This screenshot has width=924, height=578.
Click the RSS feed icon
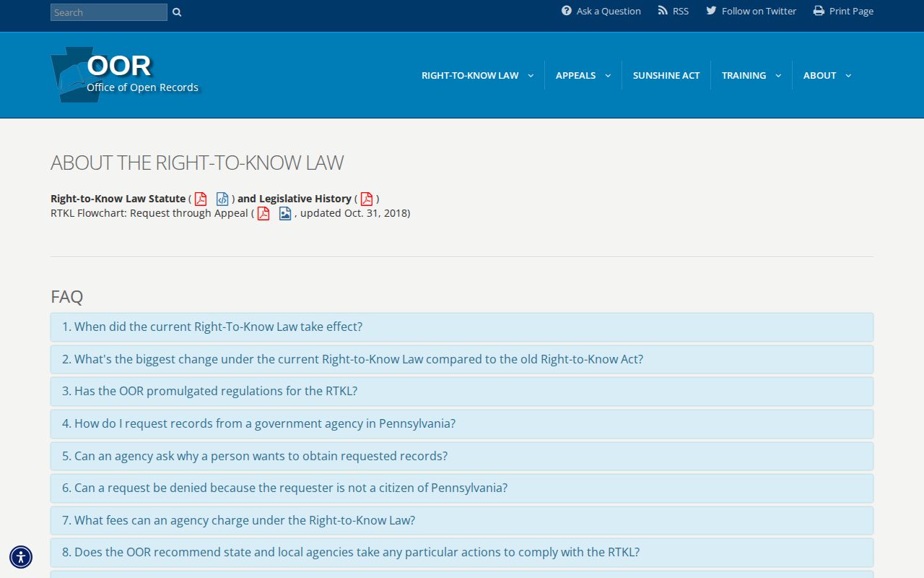click(663, 11)
